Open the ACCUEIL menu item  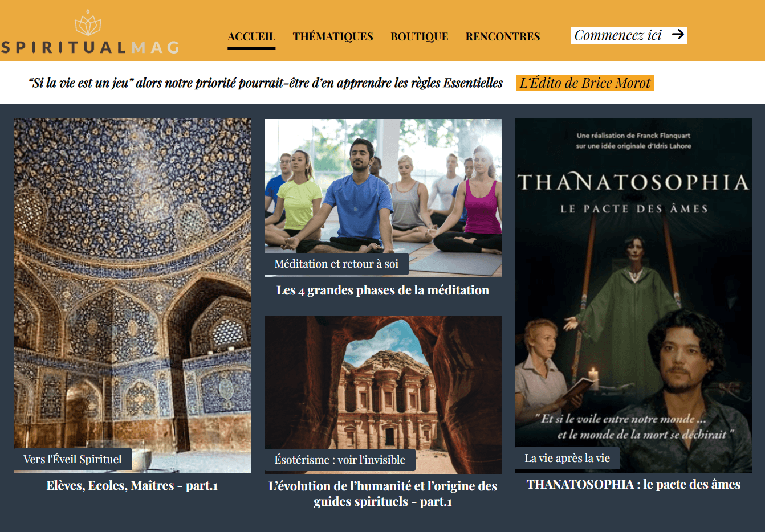click(x=251, y=36)
